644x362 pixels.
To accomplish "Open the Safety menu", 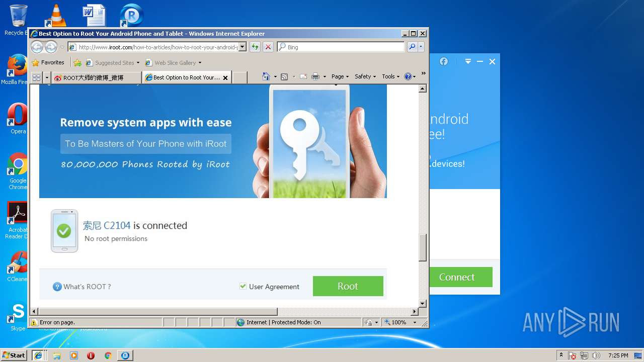I will (365, 76).
